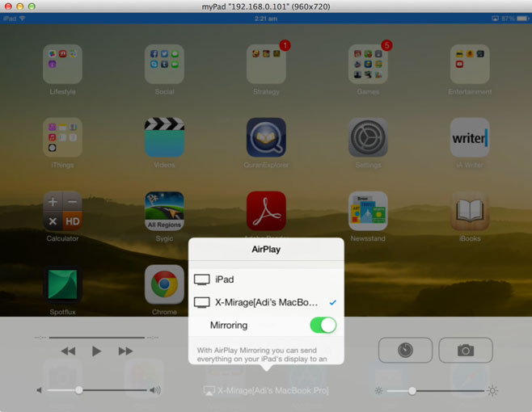
Task: Tap the fast-forward button in Control Center
Action: [x=125, y=351]
